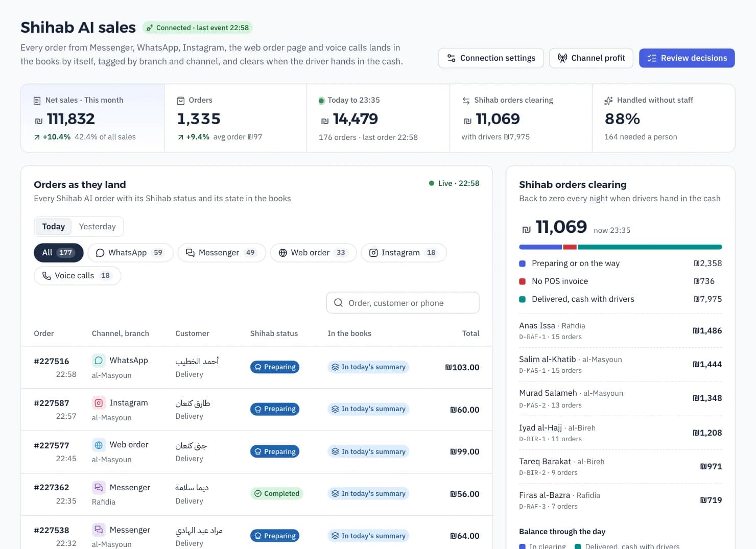Image resolution: width=756 pixels, height=549 pixels.
Task: Open the Channel profit view
Action: [591, 58]
